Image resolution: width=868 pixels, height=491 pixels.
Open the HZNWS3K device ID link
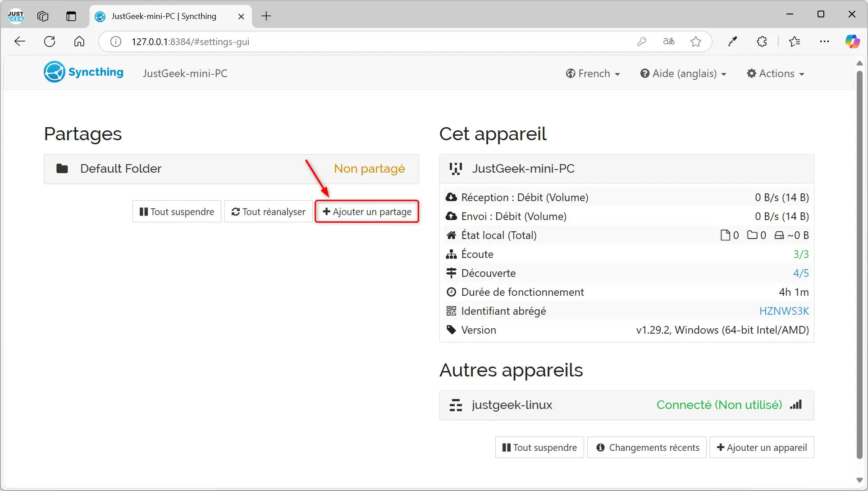pyautogui.click(x=784, y=311)
